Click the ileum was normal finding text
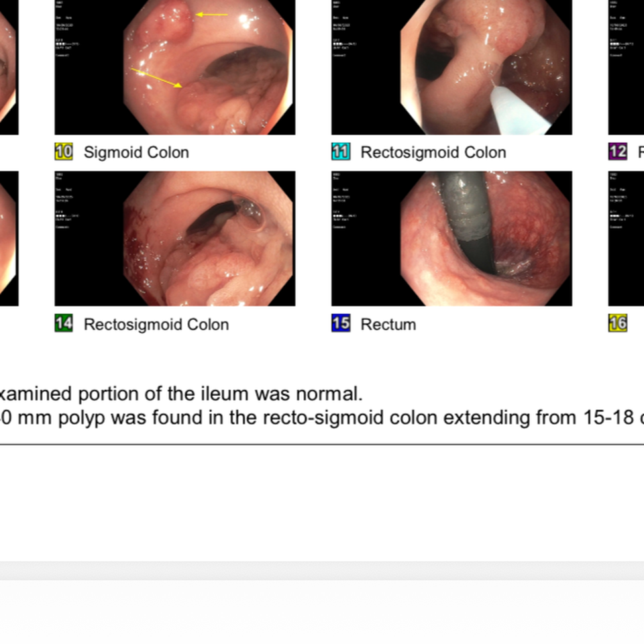The image size is (644, 644). [x=181, y=394]
